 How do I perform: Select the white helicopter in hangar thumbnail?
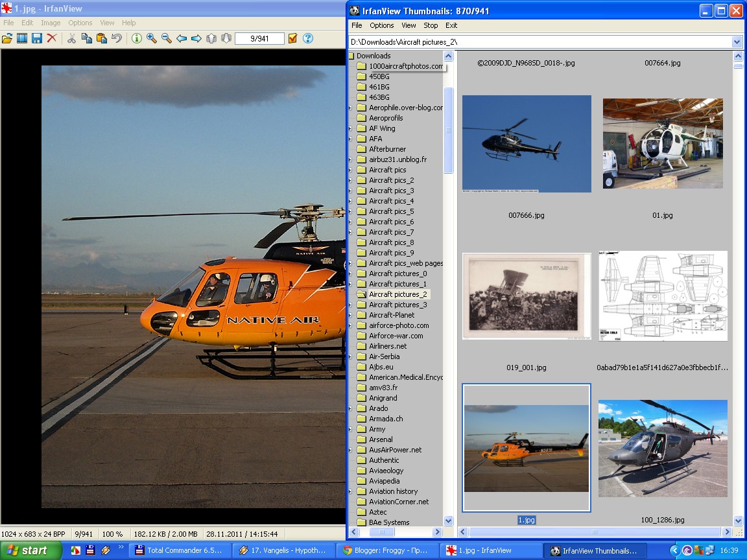click(663, 143)
